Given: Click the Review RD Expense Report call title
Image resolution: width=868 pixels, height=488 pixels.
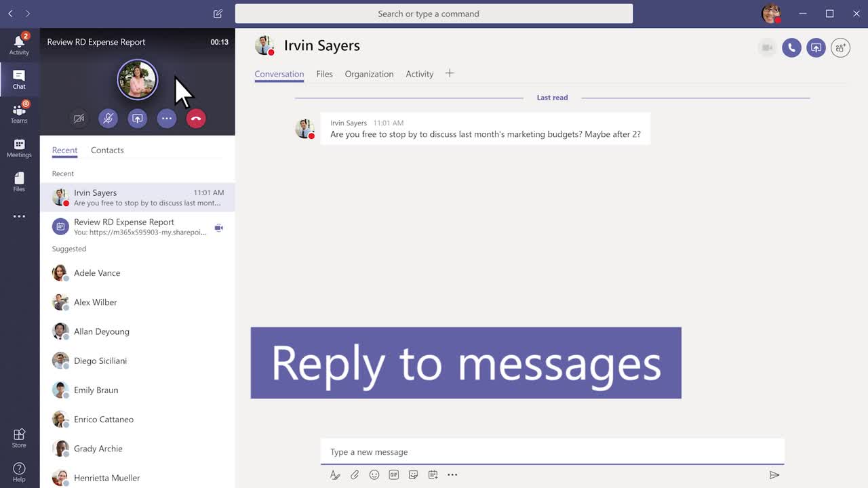Looking at the screenshot, I should pos(96,42).
